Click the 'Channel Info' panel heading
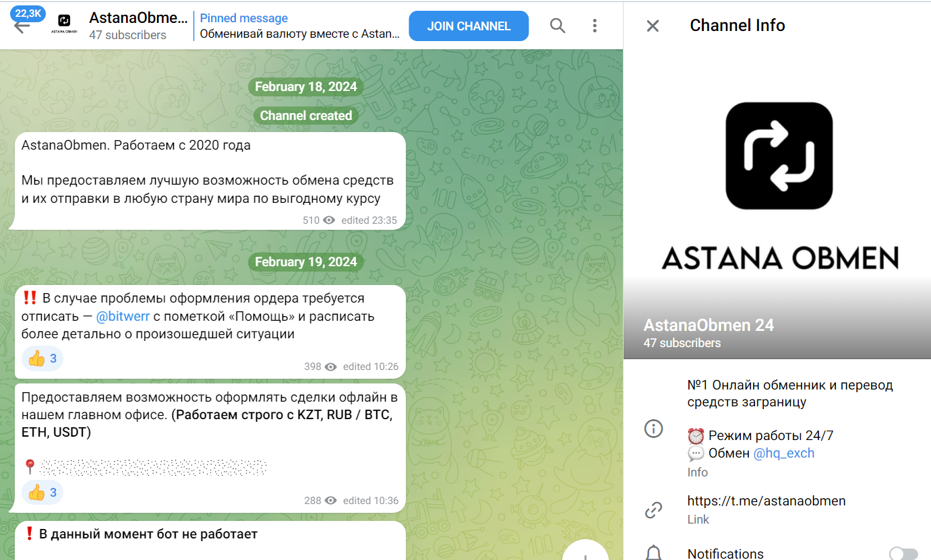 pyautogui.click(x=738, y=26)
